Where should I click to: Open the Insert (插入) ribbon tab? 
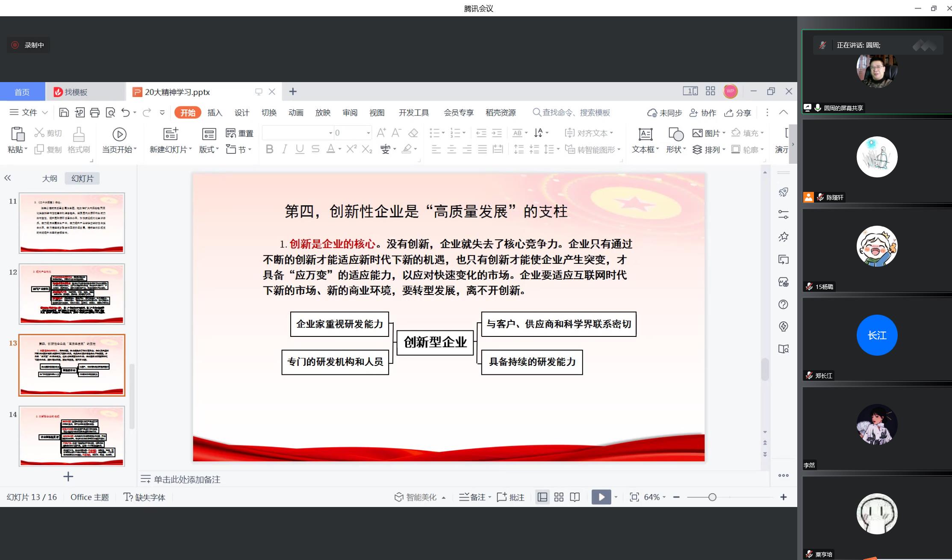pos(215,112)
